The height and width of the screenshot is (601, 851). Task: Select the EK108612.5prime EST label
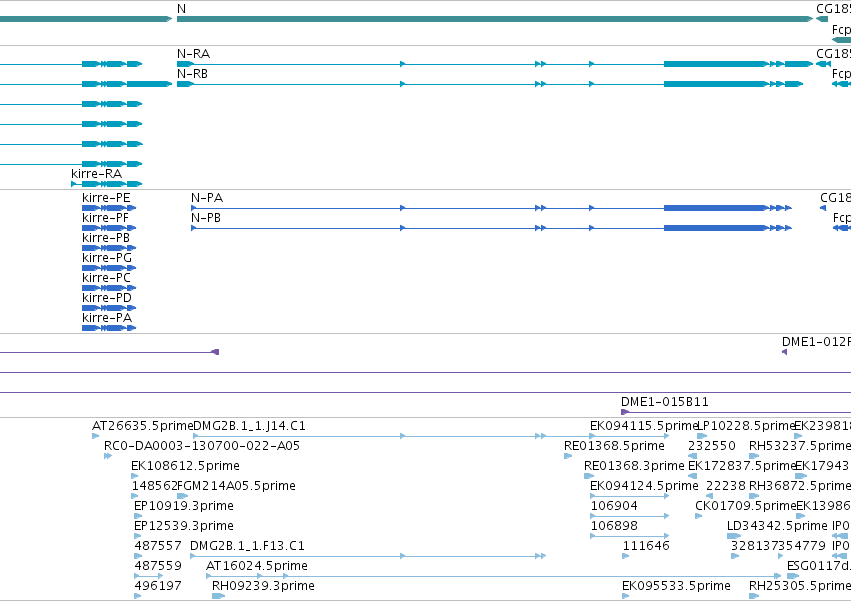click(185, 466)
